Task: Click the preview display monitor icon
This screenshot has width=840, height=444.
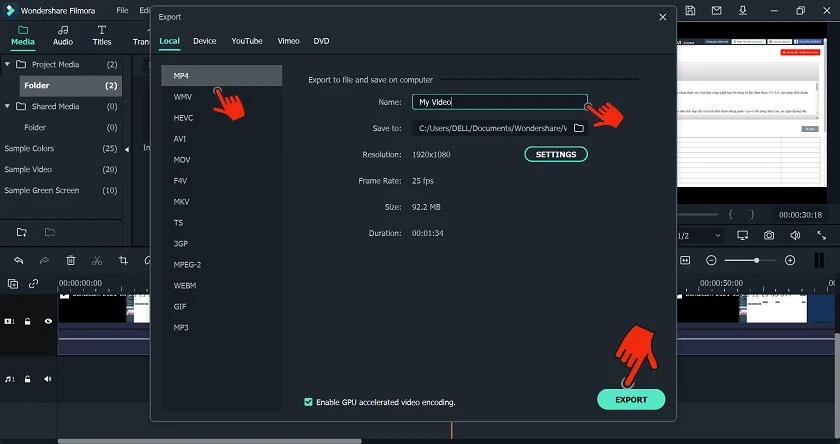Action: coord(742,236)
